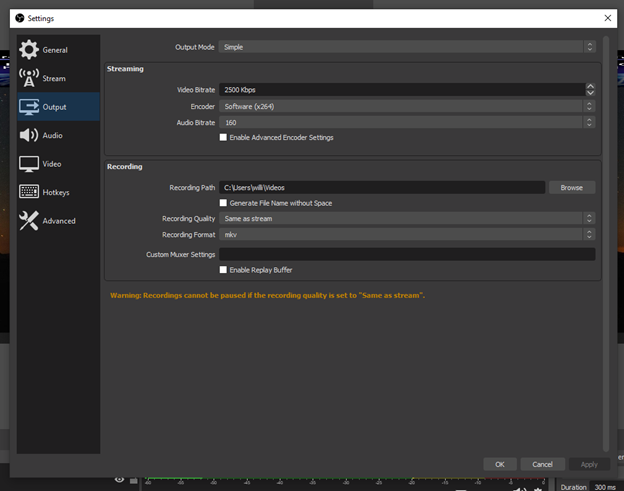Go to the Video settings tab
Screen dimensions: 624x491
52,164
